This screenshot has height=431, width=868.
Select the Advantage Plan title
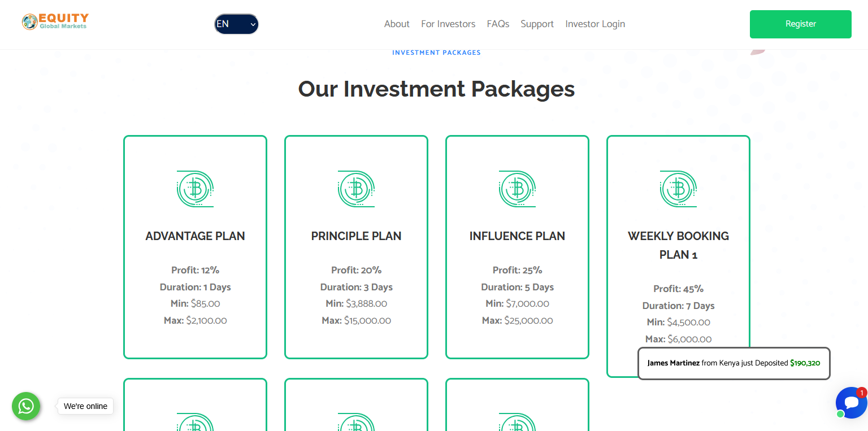[195, 236]
